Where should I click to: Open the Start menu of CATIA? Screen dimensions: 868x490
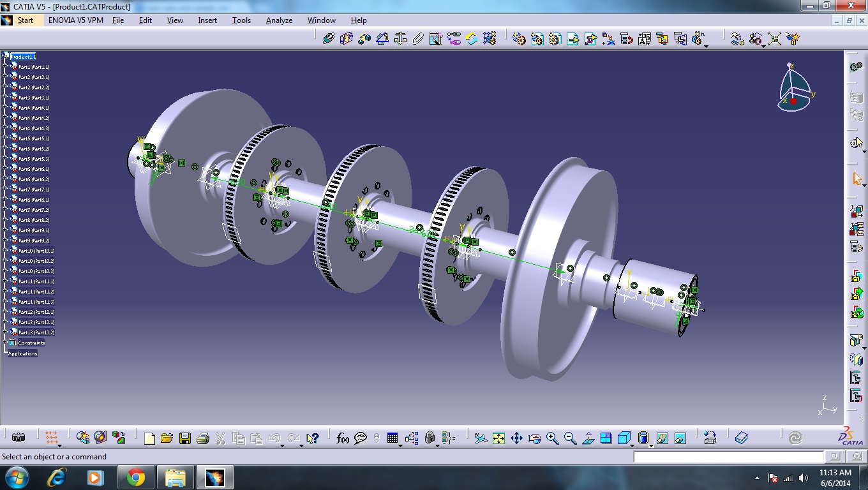[x=26, y=20]
